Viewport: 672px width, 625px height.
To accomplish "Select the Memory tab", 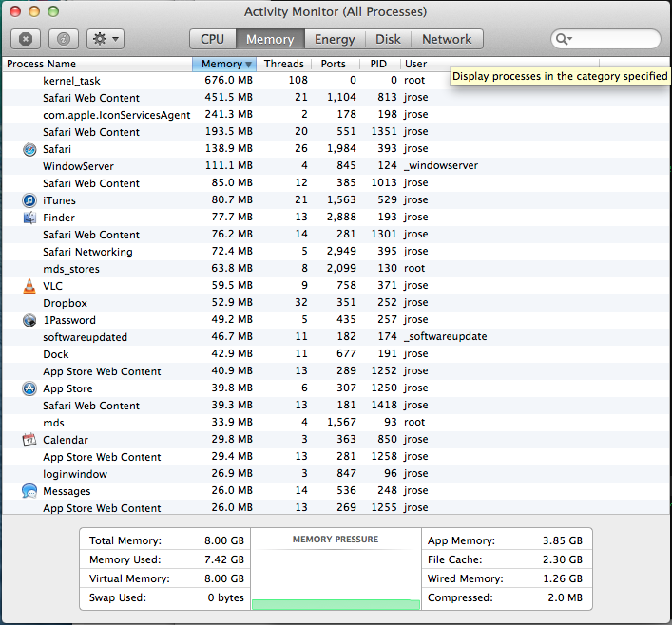I will (x=270, y=39).
